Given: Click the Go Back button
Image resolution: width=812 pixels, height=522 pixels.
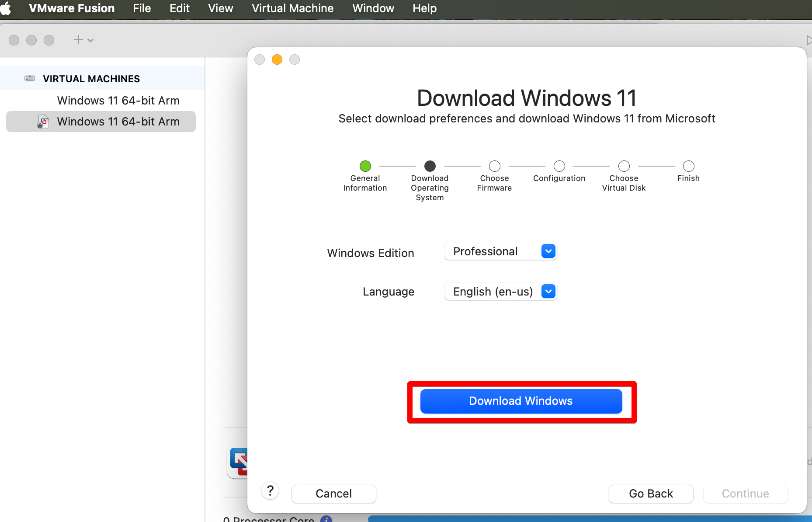Looking at the screenshot, I should click(x=651, y=494).
